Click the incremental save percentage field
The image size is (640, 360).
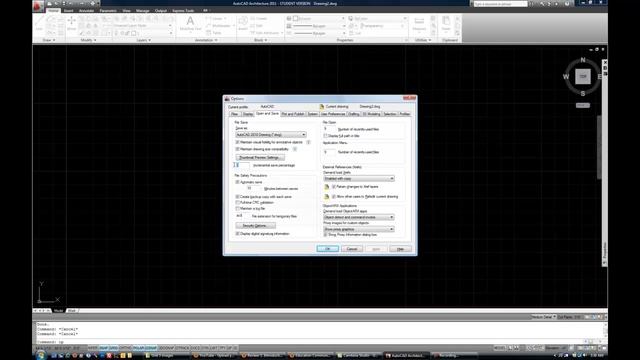242,165
